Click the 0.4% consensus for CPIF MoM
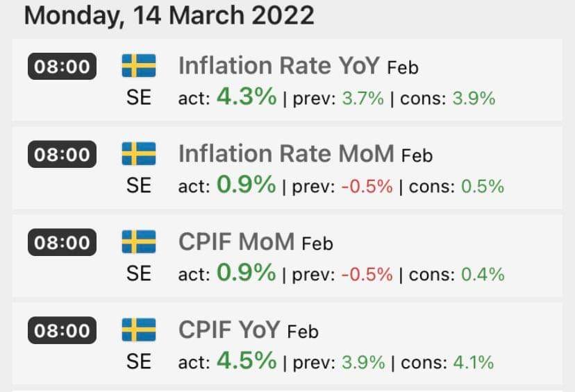This screenshot has width=575, height=392. pos(483,274)
